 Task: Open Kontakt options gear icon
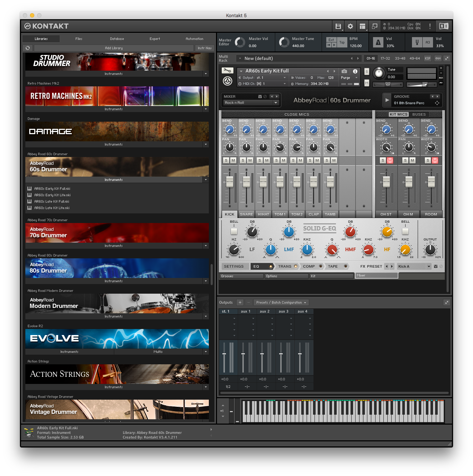[350, 26]
